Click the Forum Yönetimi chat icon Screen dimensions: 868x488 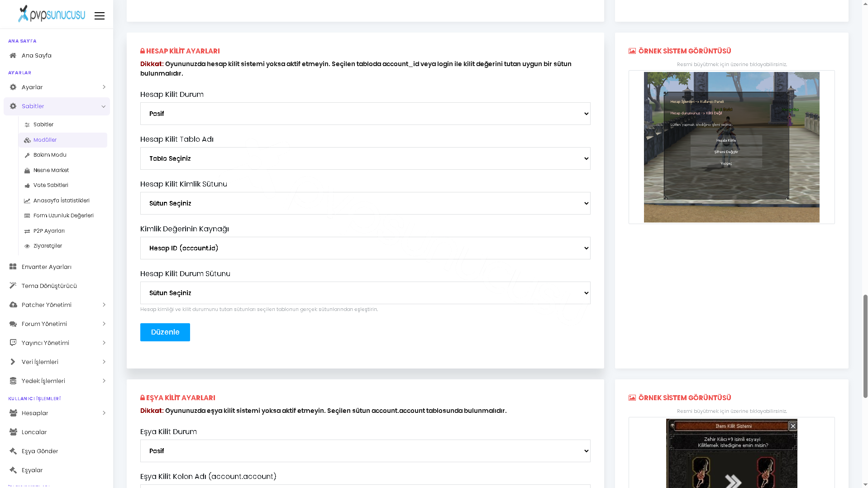(x=13, y=324)
